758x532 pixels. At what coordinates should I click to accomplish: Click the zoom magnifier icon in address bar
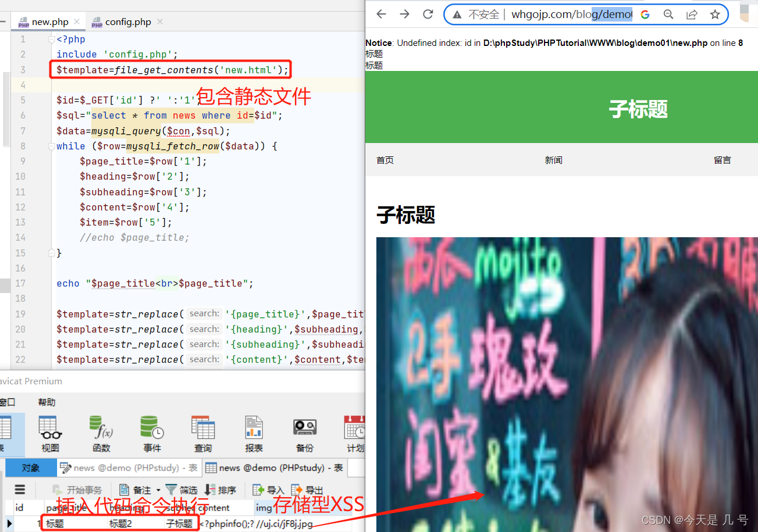pos(668,15)
